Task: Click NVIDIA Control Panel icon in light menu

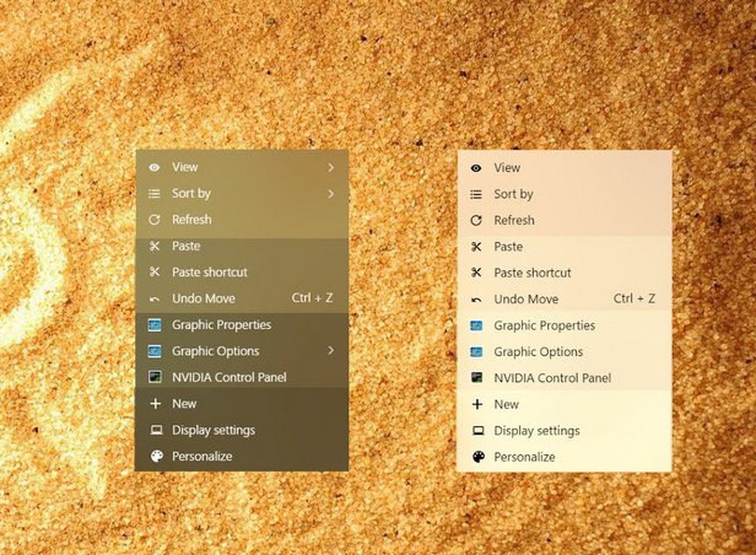Action: click(x=476, y=378)
